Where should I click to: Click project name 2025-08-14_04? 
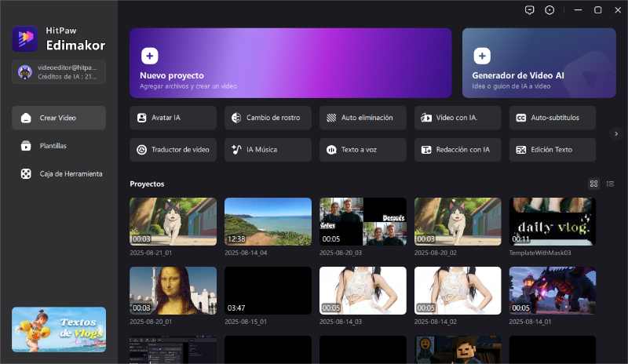click(246, 253)
